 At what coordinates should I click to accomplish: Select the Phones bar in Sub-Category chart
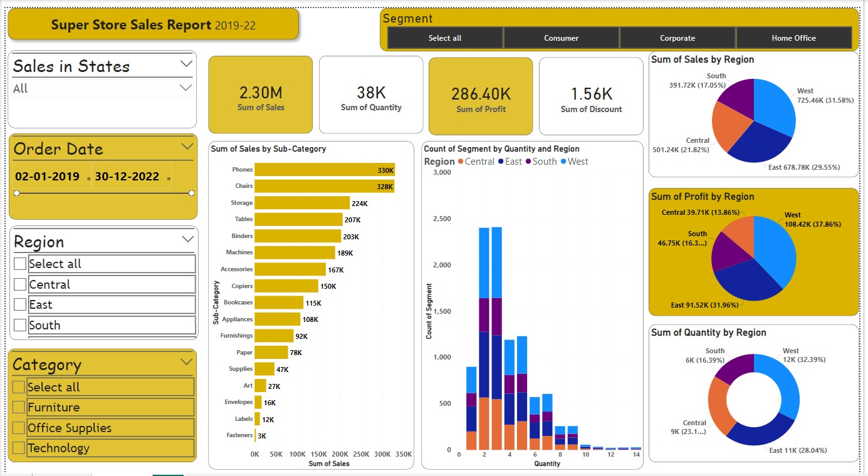326,169
